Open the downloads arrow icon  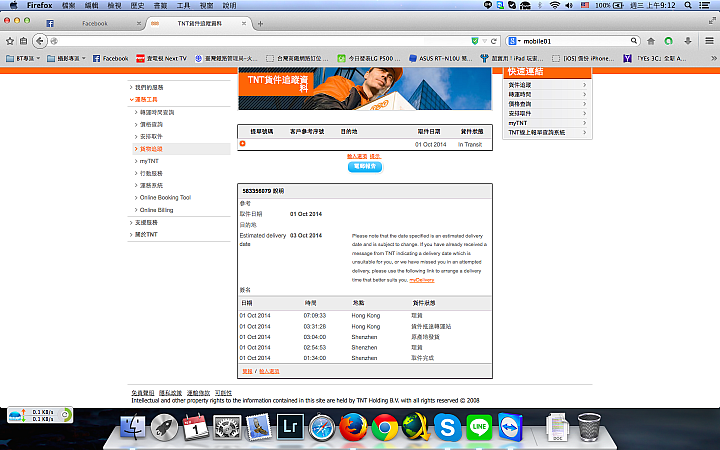click(688, 41)
